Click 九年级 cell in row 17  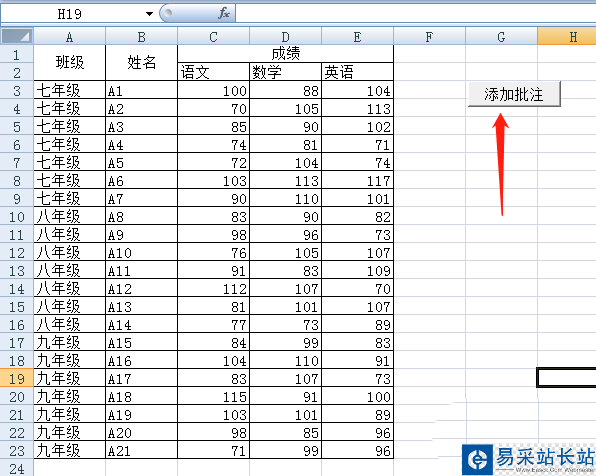(x=70, y=343)
